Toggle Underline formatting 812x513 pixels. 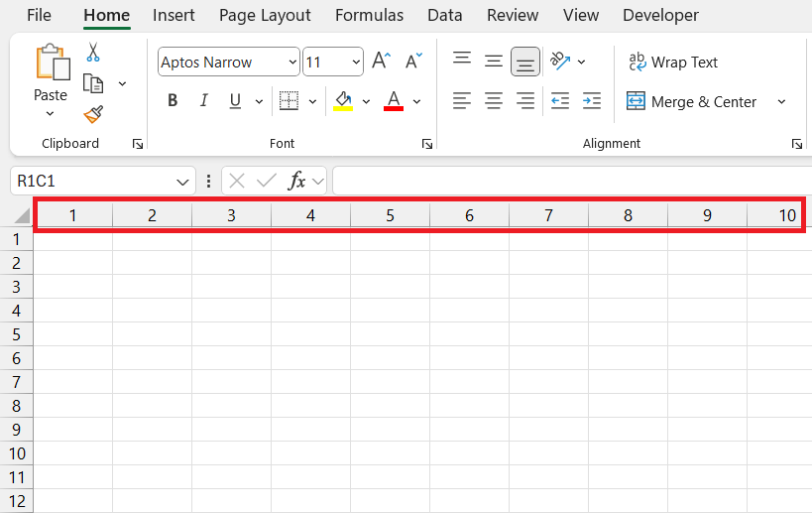click(235, 100)
